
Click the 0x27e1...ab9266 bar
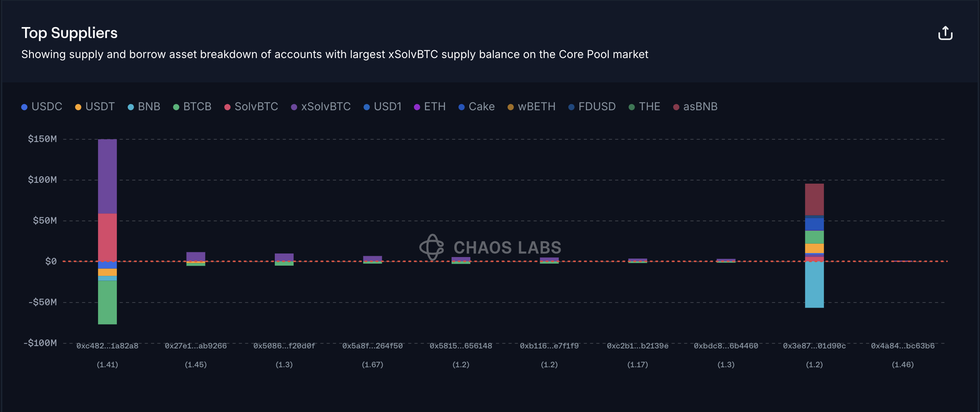pos(196,259)
